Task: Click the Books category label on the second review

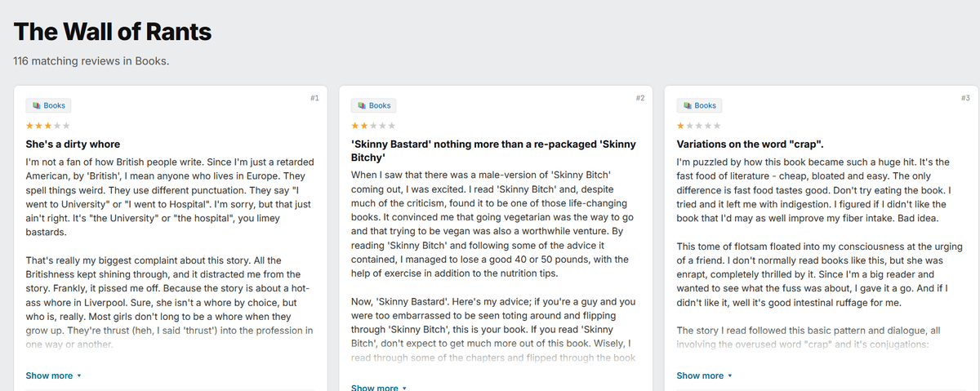Action: point(380,105)
